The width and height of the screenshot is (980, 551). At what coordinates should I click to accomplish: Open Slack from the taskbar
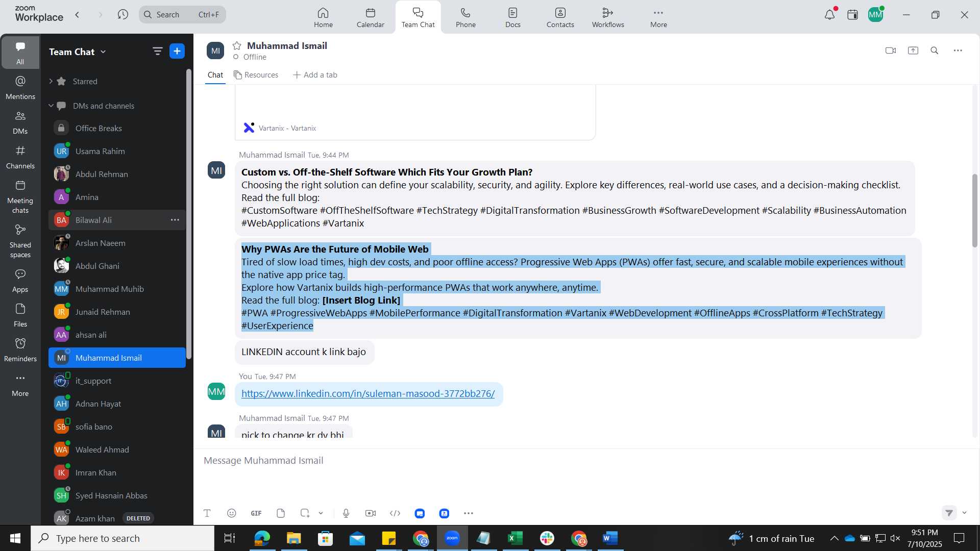[547, 538]
